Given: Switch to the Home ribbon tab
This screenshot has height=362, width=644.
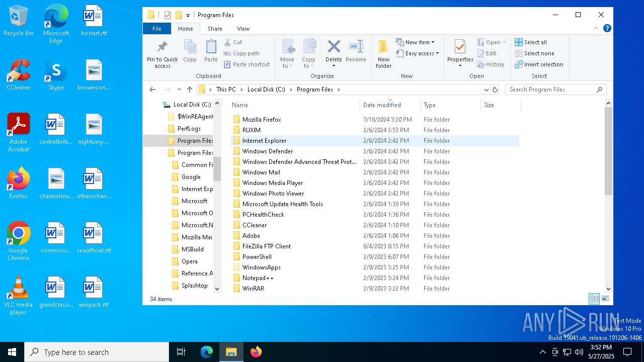Looking at the screenshot, I should tap(185, 29).
